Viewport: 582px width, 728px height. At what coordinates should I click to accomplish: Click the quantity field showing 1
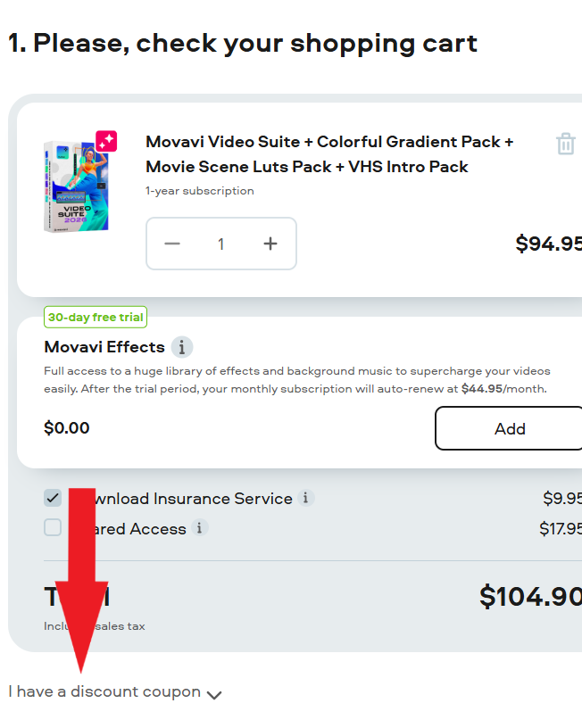click(220, 243)
